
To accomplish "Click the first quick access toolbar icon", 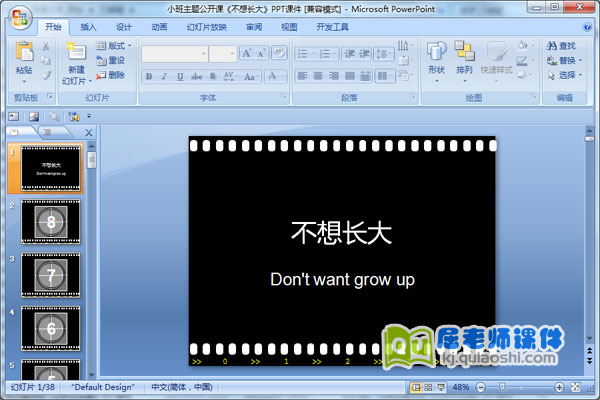I will click(x=14, y=116).
